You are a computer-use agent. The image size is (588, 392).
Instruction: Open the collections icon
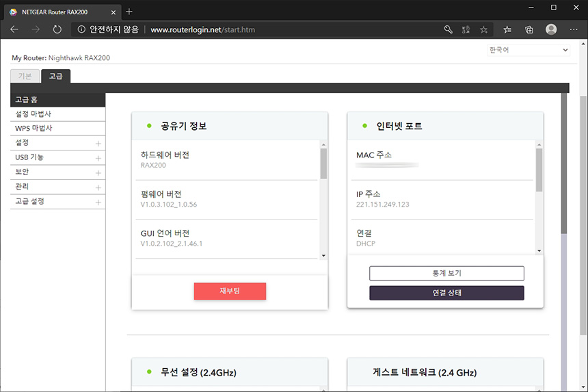(x=529, y=29)
